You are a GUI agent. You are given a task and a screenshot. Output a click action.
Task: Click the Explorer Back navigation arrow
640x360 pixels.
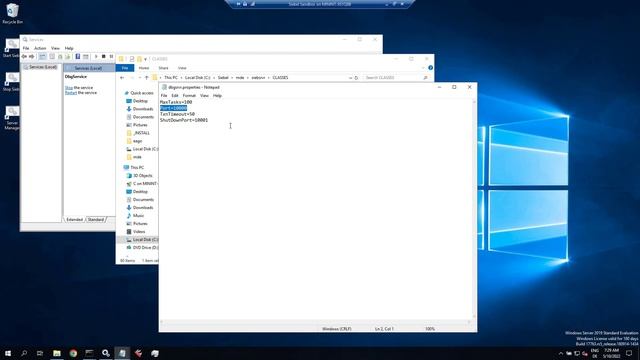(x=122, y=78)
